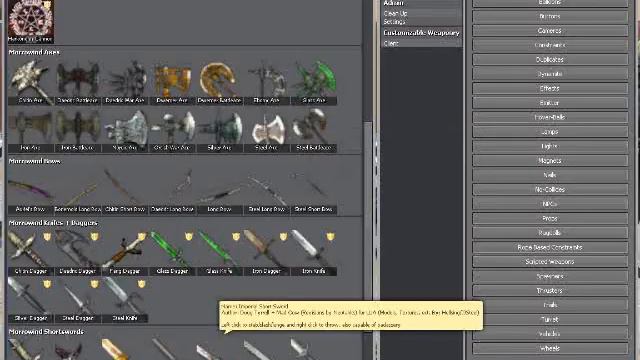Click the Props category button
The width and height of the screenshot is (640, 360).
pos(550,218)
